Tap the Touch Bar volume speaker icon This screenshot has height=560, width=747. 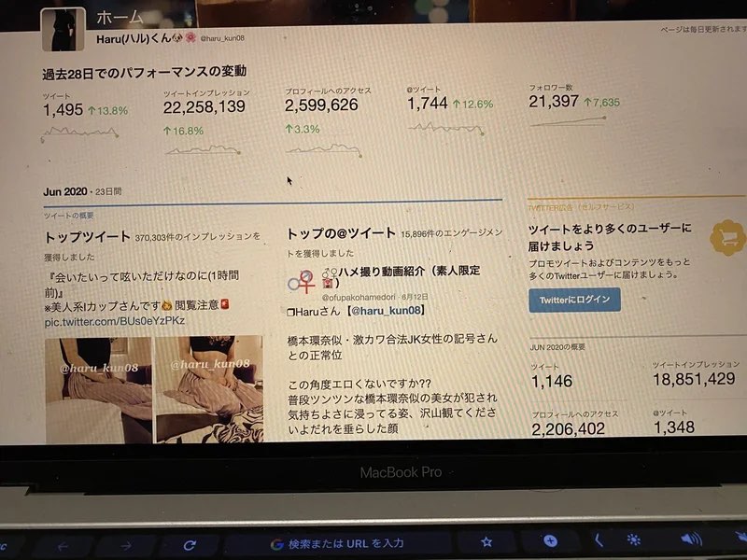(x=691, y=539)
